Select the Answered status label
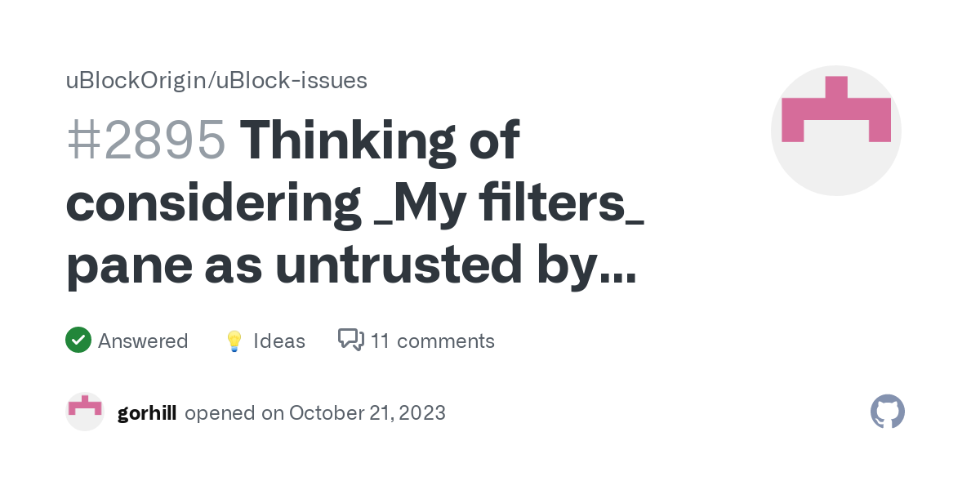Viewport: 980px width, 490px height. (x=143, y=341)
